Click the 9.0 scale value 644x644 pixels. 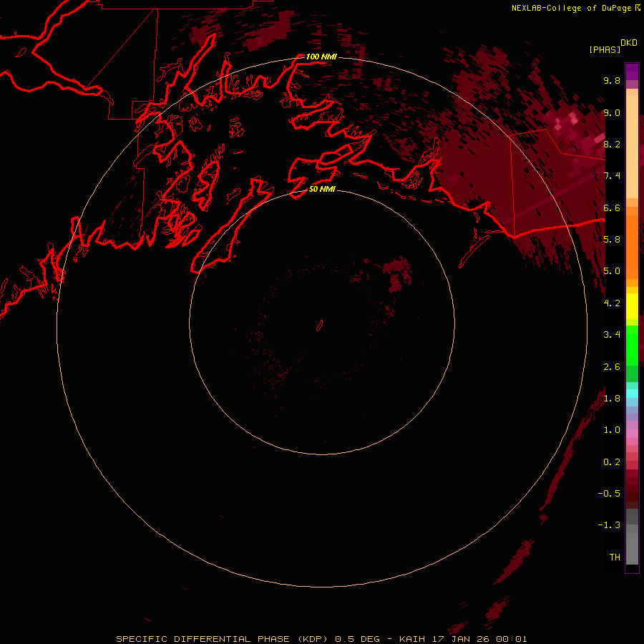[612, 112]
